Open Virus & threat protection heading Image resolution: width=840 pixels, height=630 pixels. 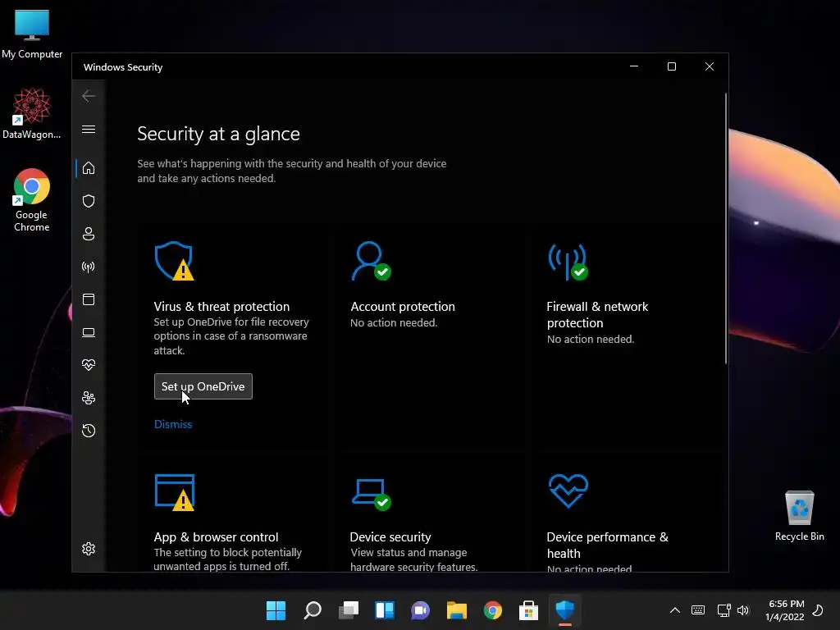221,307
